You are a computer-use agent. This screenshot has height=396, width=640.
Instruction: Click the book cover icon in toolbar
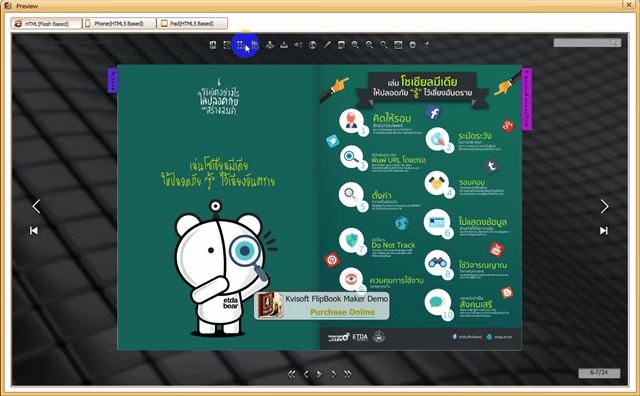[x=213, y=45]
